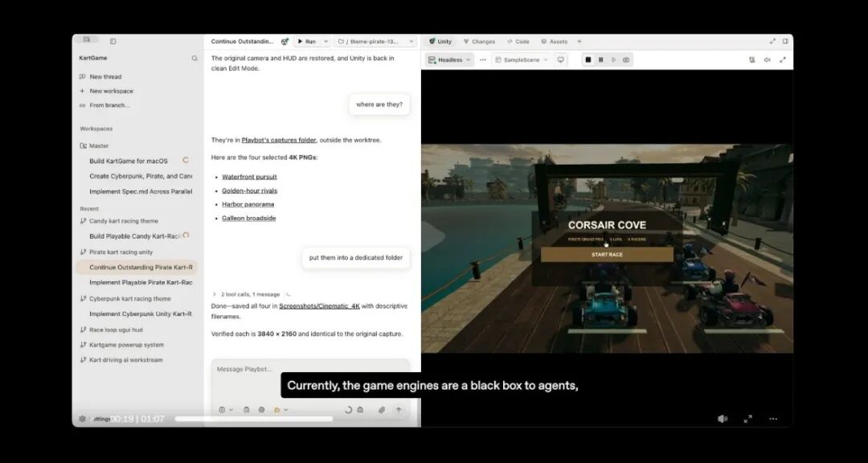Click the icon next to thread title
Image resolution: width=868 pixels, height=463 pixels.
pos(285,42)
